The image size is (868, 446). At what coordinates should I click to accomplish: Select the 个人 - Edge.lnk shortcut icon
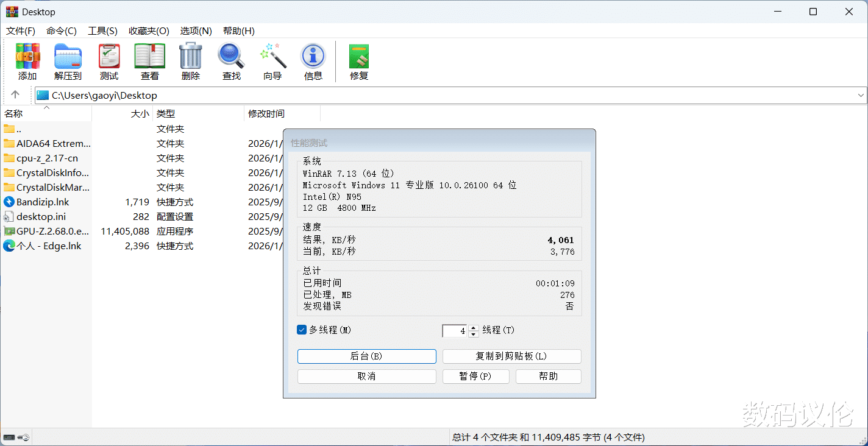click(x=9, y=246)
